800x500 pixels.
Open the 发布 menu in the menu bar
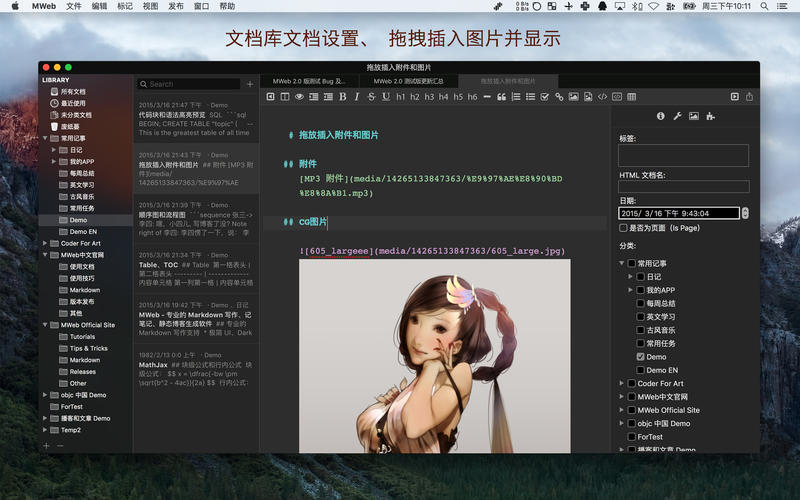176,6
